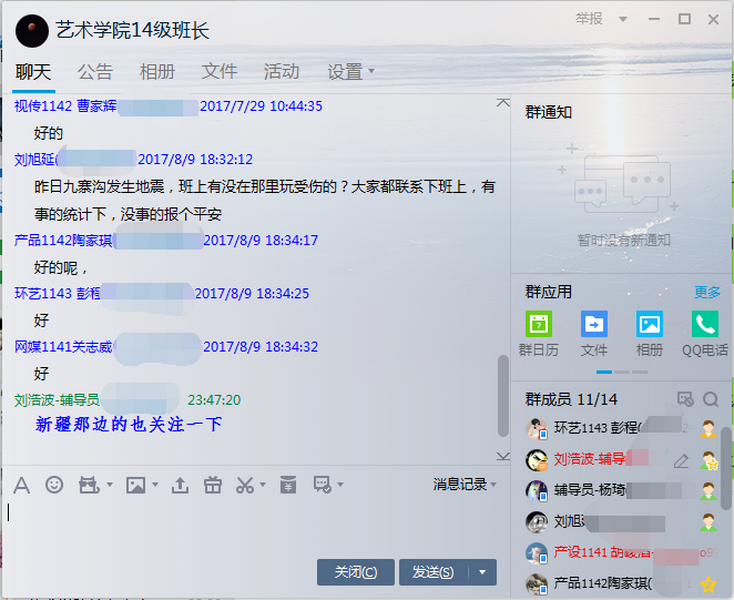Minimize the chat window
This screenshot has height=600, width=734.
(654, 19)
